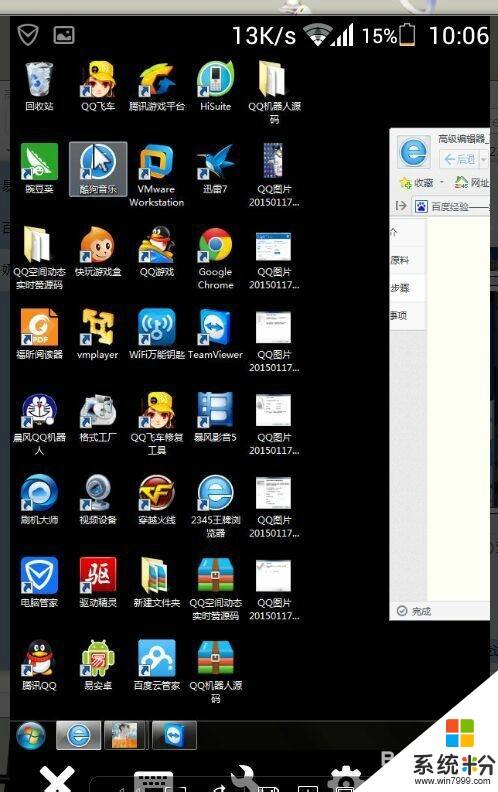The image size is (498, 792).
Task: Open dropdown arrow beside 后退 button
Action: (483, 160)
